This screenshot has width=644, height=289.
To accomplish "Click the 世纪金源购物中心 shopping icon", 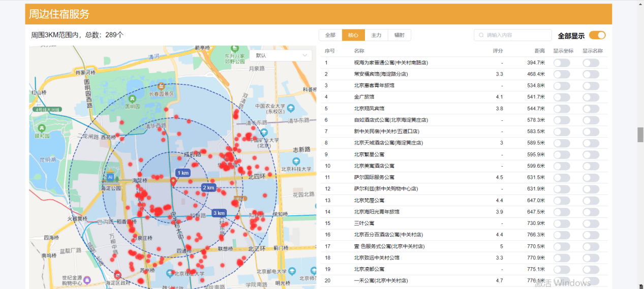I will coord(87,279).
